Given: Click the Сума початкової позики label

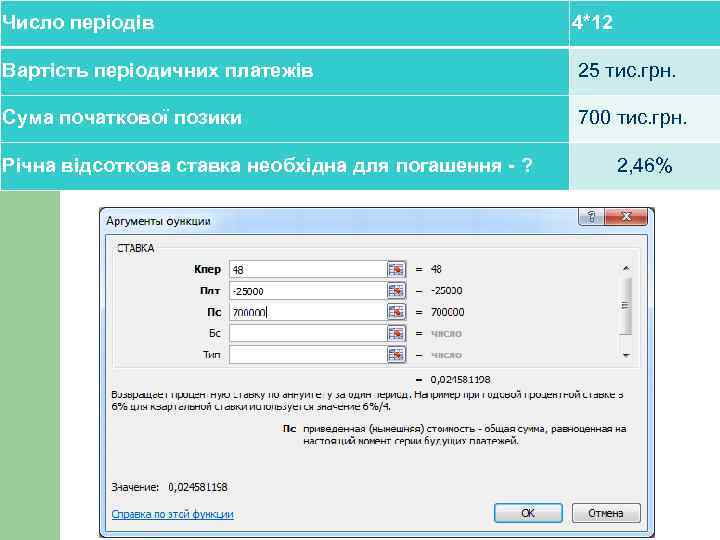Looking at the screenshot, I should click(x=122, y=118).
